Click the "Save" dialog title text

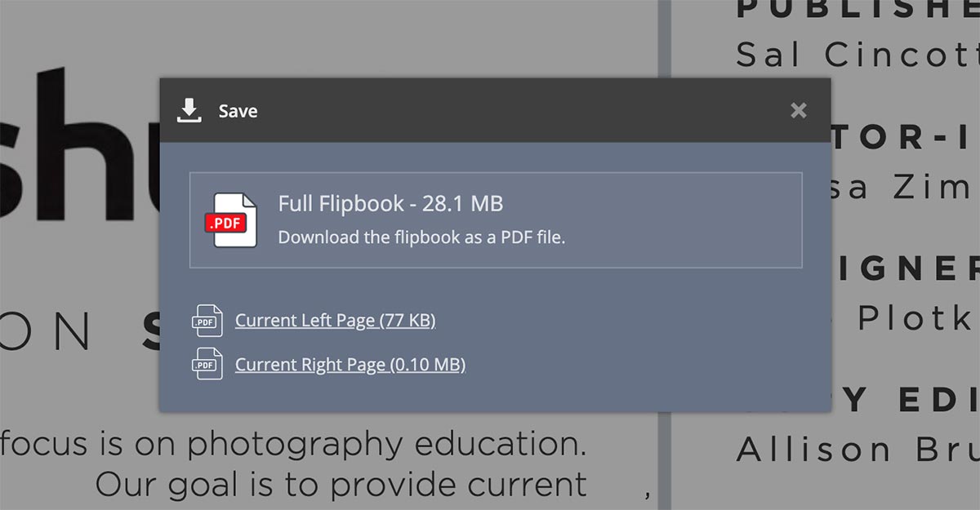pyautogui.click(x=238, y=111)
